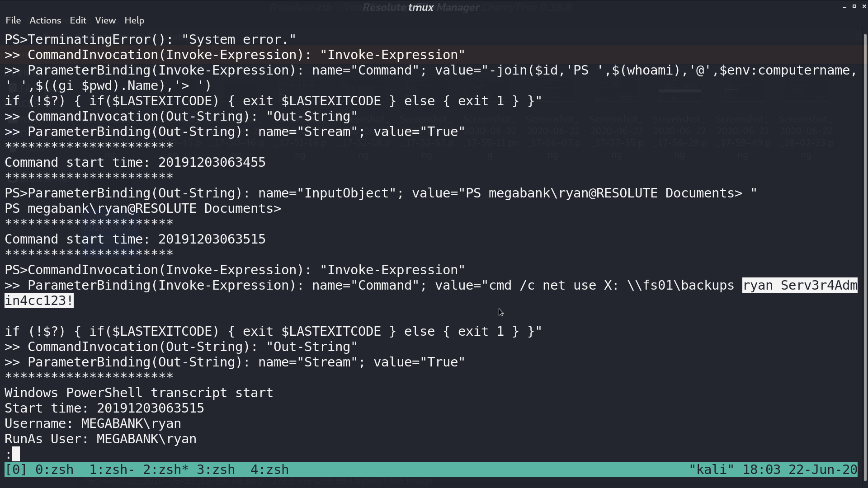Click 'Start time: 20191203063515' line
The width and height of the screenshot is (868, 488).
104,408
